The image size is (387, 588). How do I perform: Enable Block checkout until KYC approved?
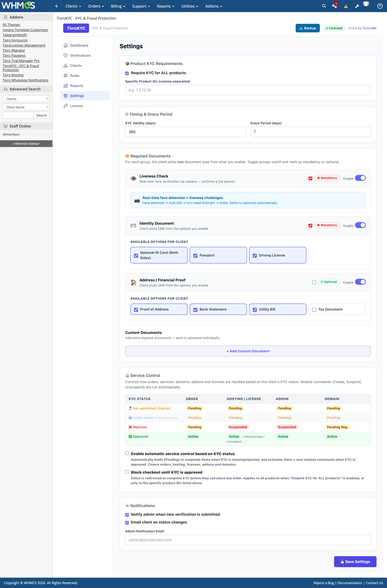click(127, 472)
